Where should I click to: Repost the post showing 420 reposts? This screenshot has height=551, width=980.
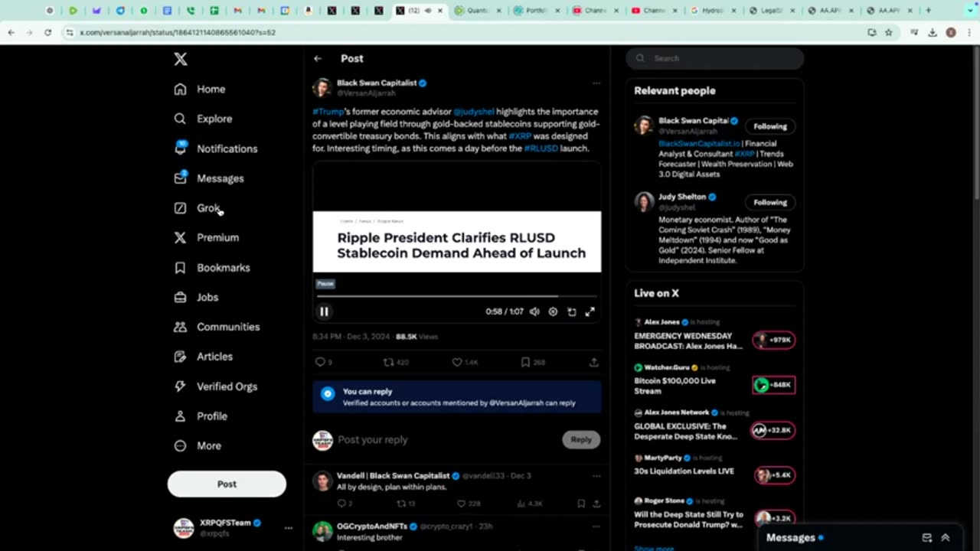point(389,362)
